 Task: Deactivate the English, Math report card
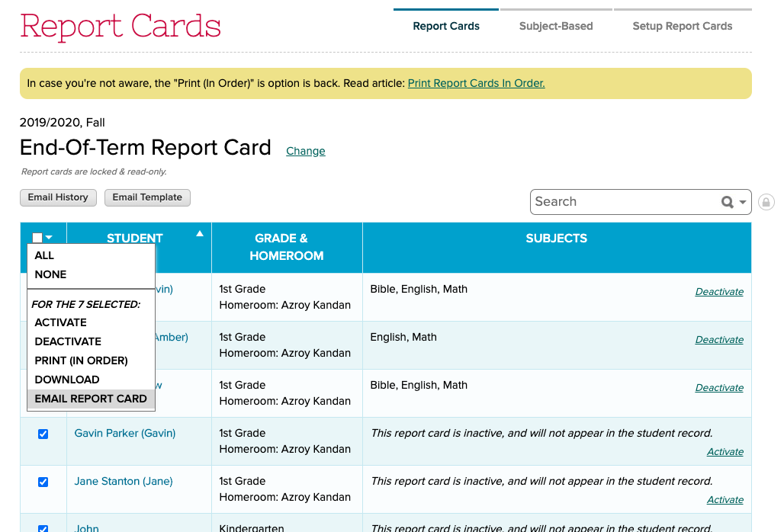pos(719,340)
